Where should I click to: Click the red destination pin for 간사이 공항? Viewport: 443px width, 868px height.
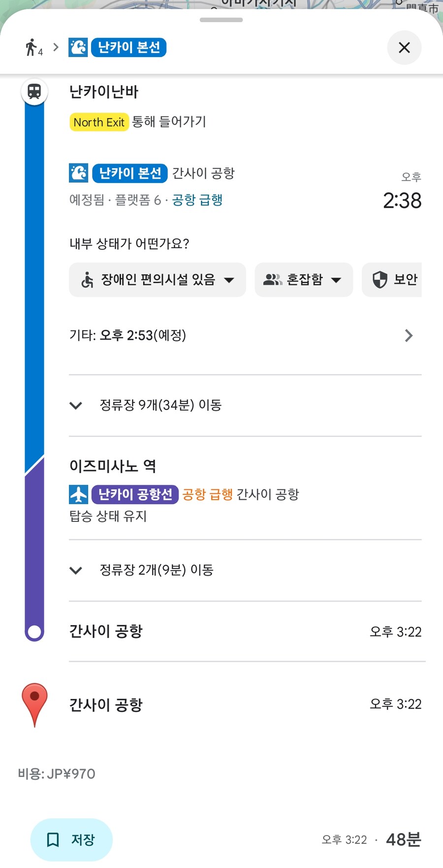(x=34, y=703)
